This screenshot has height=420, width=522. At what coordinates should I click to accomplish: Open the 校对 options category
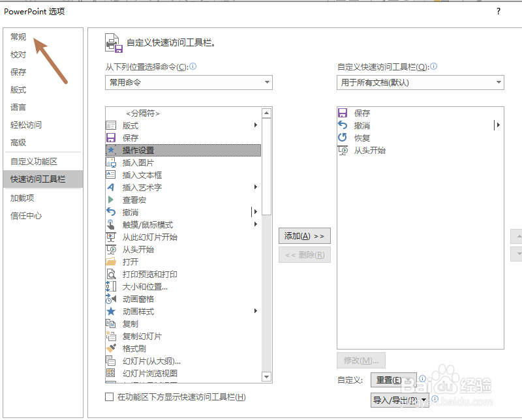pyautogui.click(x=18, y=55)
